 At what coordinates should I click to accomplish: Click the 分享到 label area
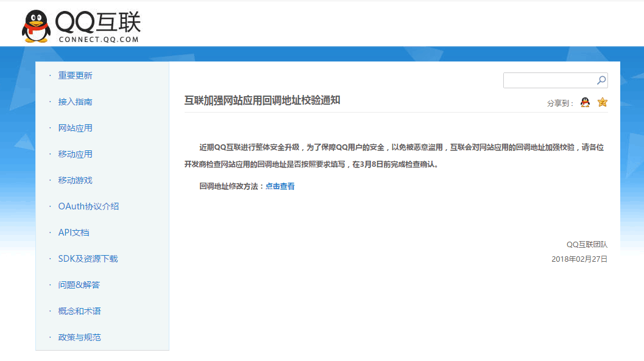[x=559, y=103]
